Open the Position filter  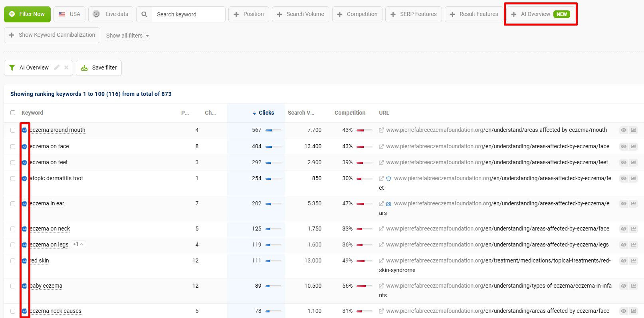click(248, 14)
